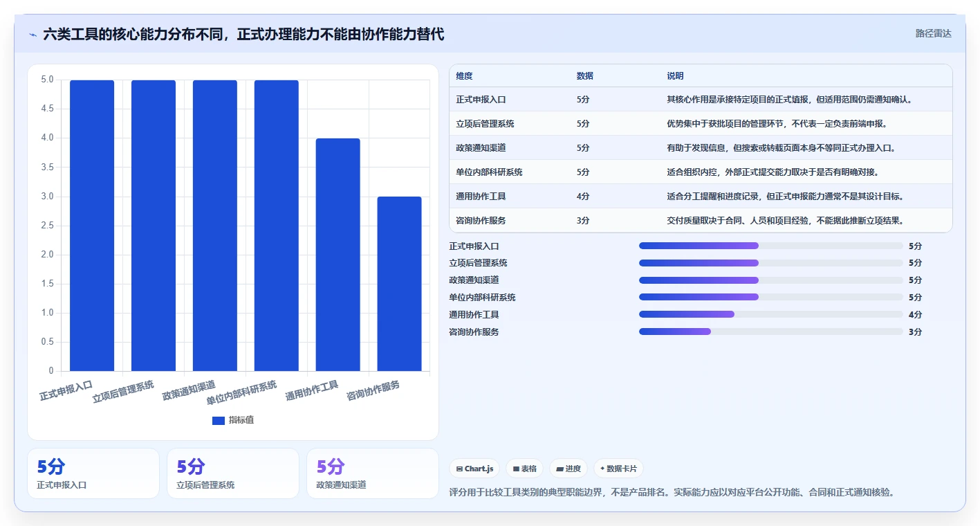Open the 正式申报入口 5分 data card
980x526 pixels.
(x=93, y=473)
